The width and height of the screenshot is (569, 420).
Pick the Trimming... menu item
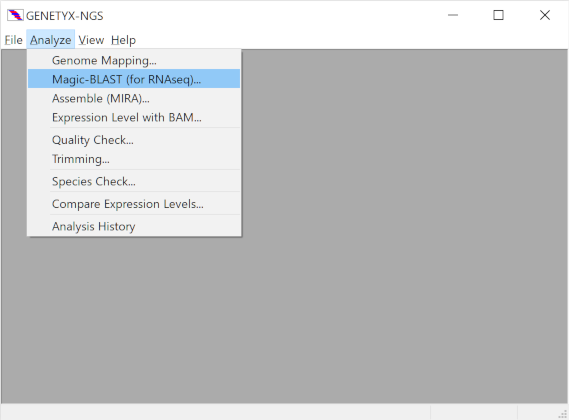134,159
